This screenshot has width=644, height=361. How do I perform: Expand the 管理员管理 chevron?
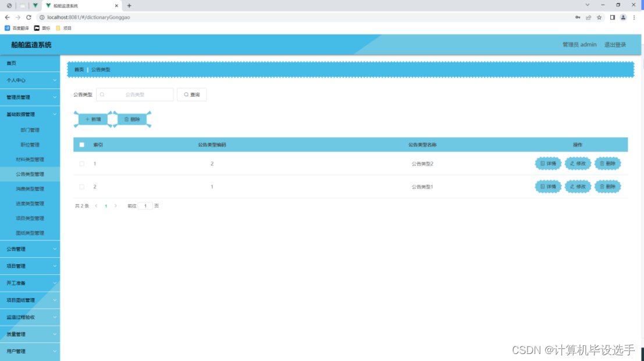pyautogui.click(x=55, y=97)
